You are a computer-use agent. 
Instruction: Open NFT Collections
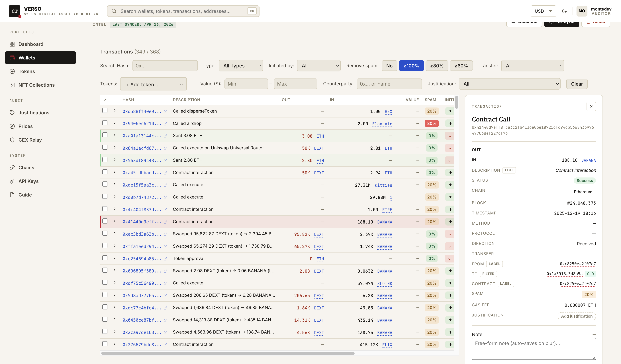point(40,85)
